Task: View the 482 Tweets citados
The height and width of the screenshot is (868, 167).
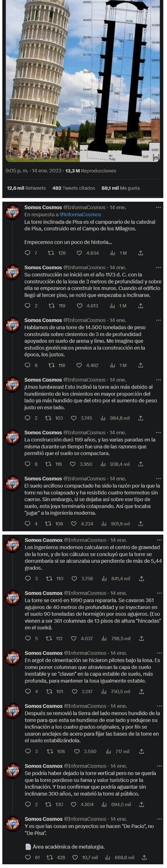Action: pos(73,188)
